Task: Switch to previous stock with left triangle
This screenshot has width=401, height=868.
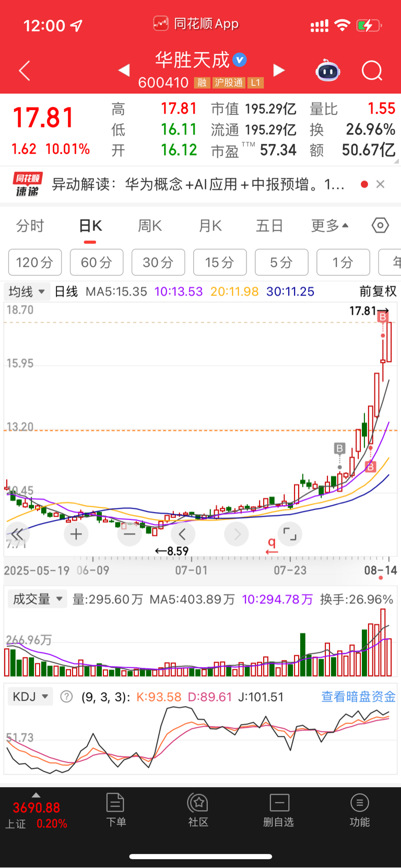Action: [x=124, y=70]
